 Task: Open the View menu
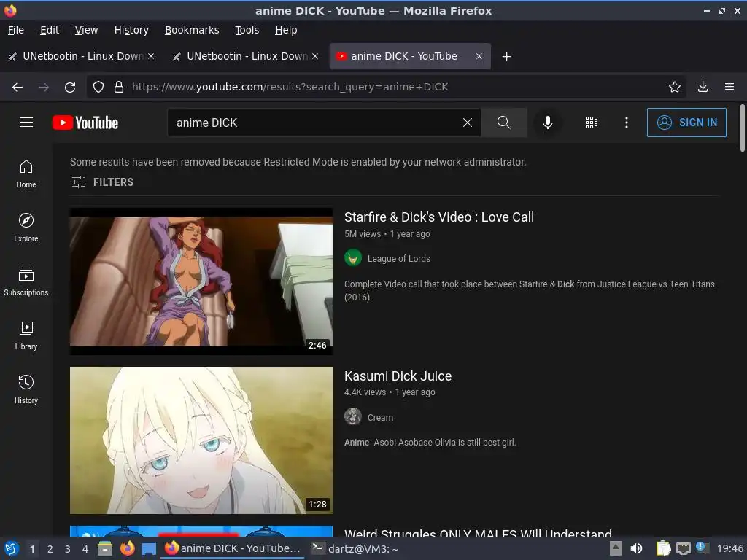86,30
